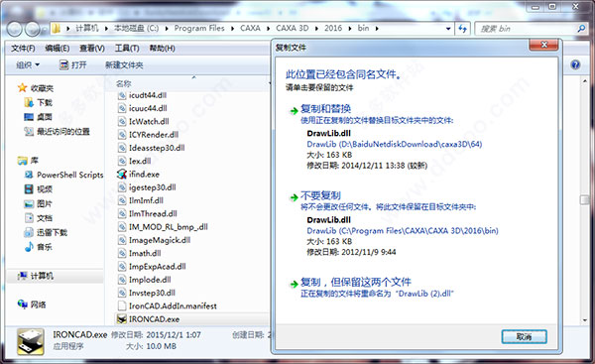595x364 pixels.
Task: Choose 复制和替换 in the copy dialog
Action: click(325, 108)
